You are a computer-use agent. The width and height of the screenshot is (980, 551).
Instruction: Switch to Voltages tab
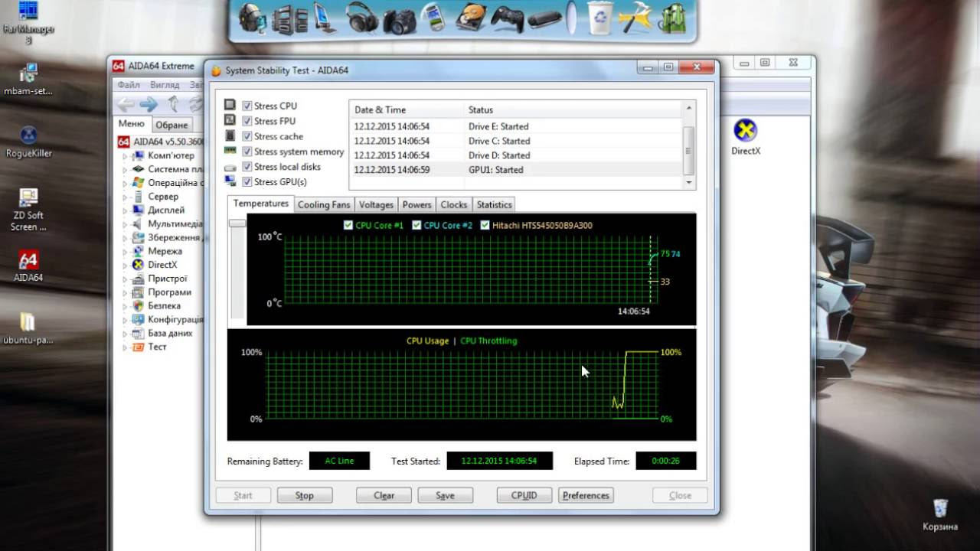tap(376, 204)
